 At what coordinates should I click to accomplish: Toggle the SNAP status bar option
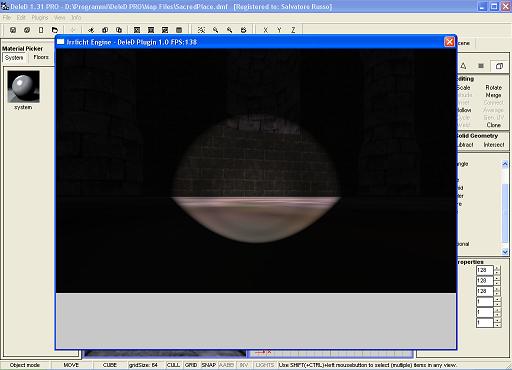pos(209,365)
